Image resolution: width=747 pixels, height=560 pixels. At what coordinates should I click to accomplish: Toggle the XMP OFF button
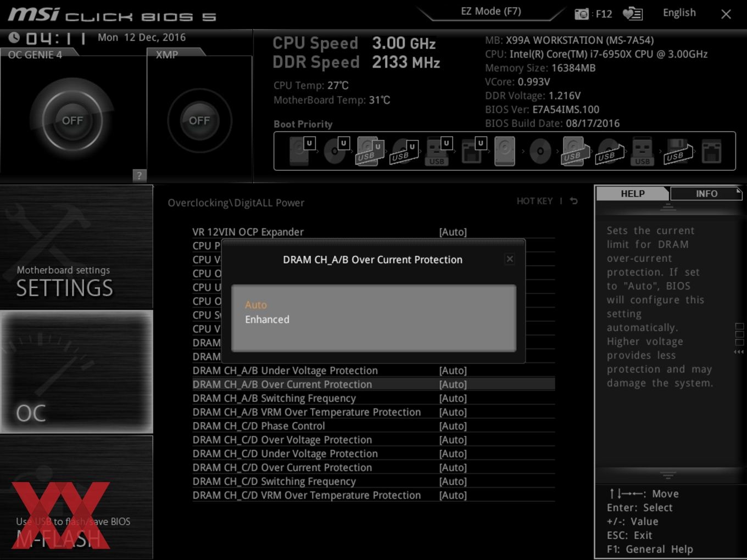click(199, 120)
